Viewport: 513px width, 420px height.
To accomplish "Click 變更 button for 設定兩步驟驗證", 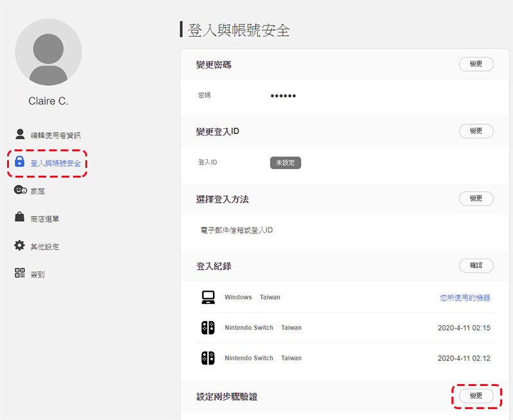I will click(476, 396).
